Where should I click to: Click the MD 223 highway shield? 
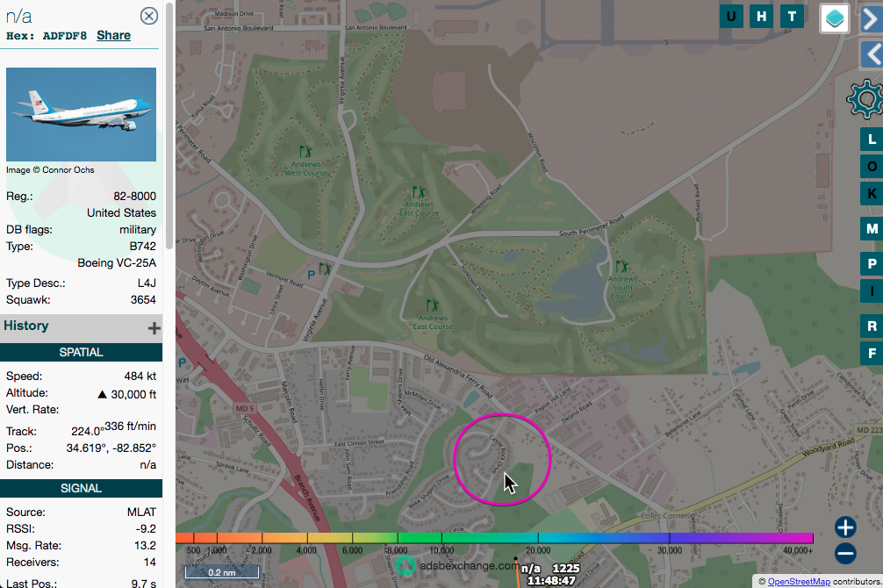[x=870, y=430]
